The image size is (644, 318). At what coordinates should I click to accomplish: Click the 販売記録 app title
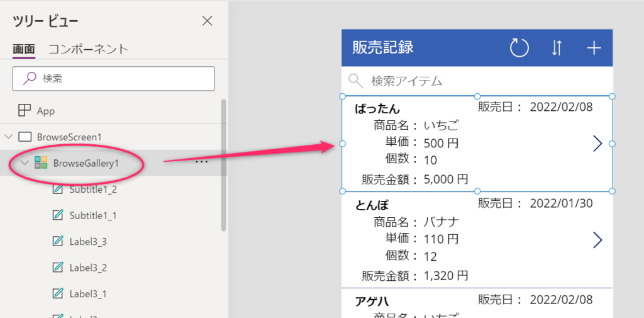click(383, 48)
